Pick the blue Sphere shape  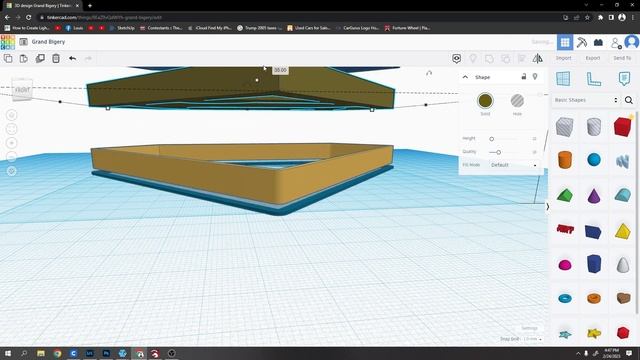(x=594, y=160)
